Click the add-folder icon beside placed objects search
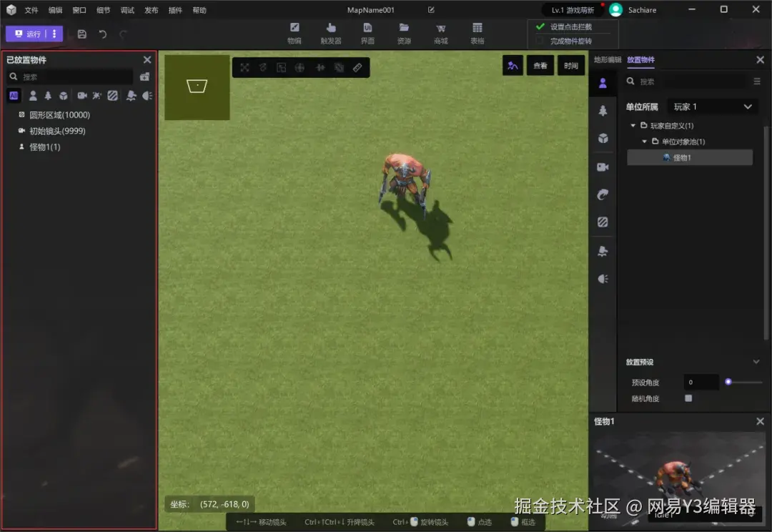 pos(144,77)
